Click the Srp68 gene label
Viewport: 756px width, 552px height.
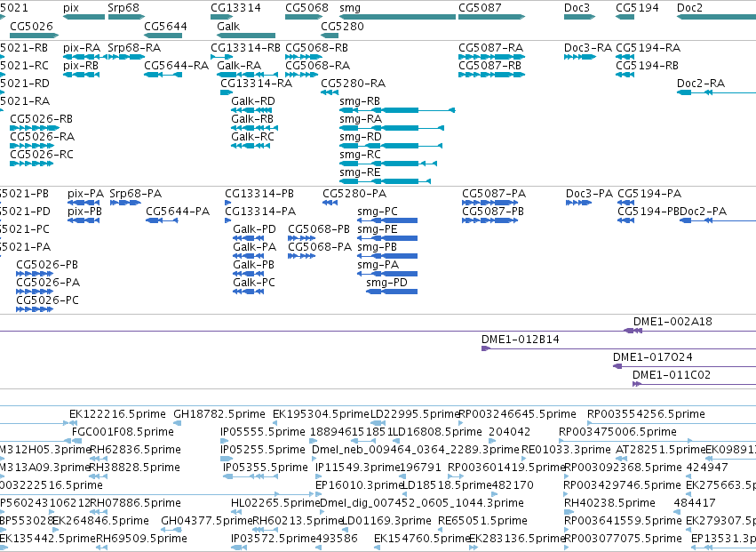pos(123,8)
